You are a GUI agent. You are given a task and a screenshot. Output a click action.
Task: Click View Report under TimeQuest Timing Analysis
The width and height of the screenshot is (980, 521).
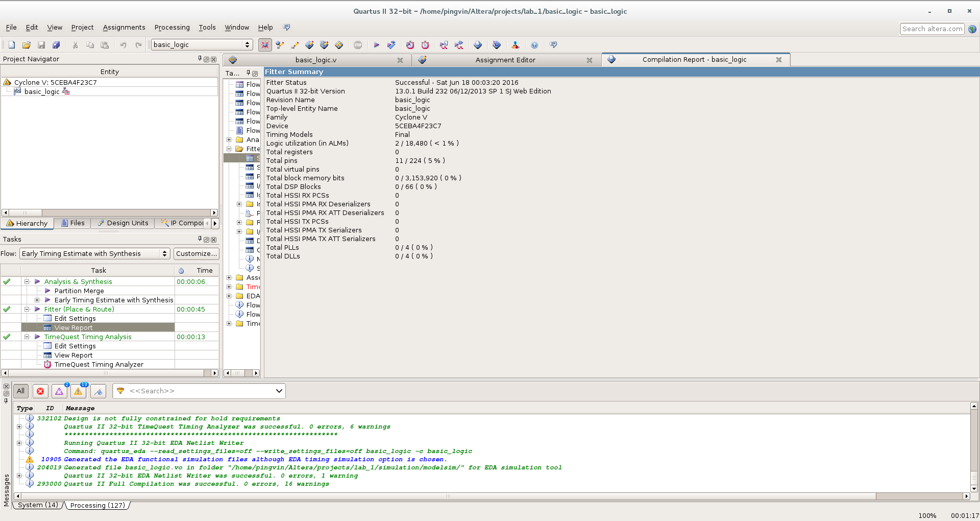(73, 355)
